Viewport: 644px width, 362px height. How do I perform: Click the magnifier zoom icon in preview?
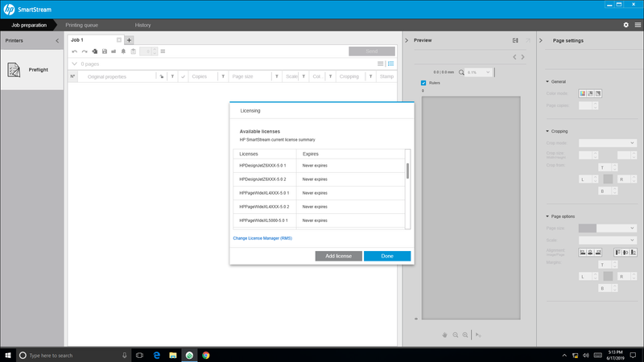461,72
